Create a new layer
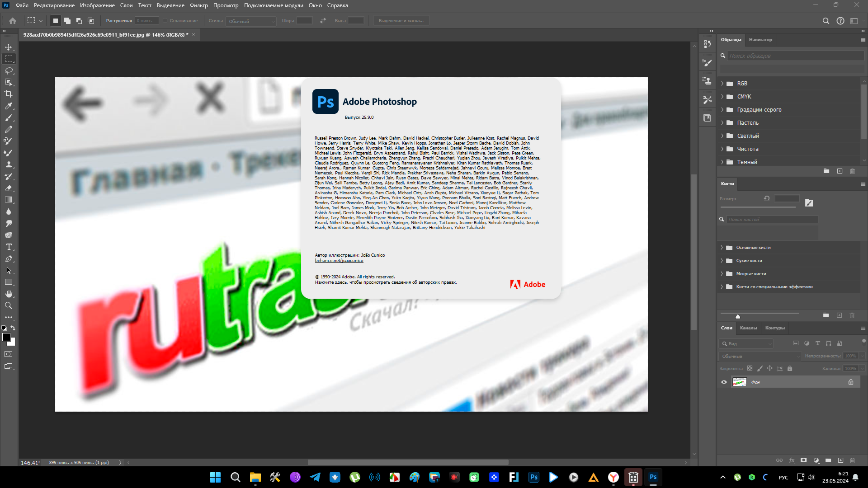This screenshot has height=488, width=868. 841,460
